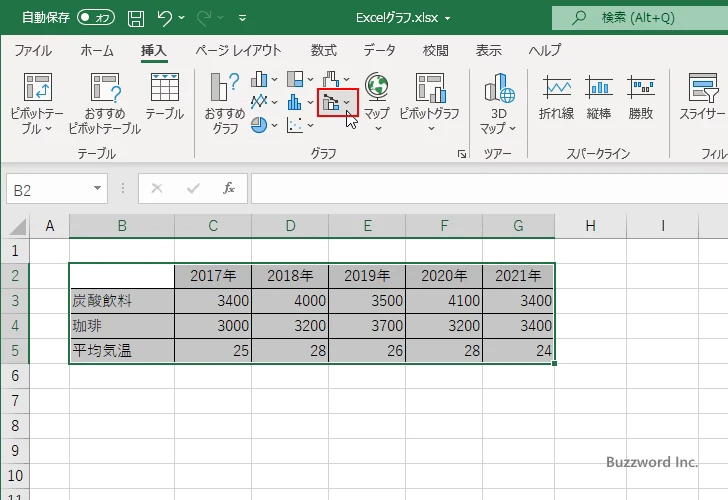Open the ファイル tab

[x=33, y=50]
